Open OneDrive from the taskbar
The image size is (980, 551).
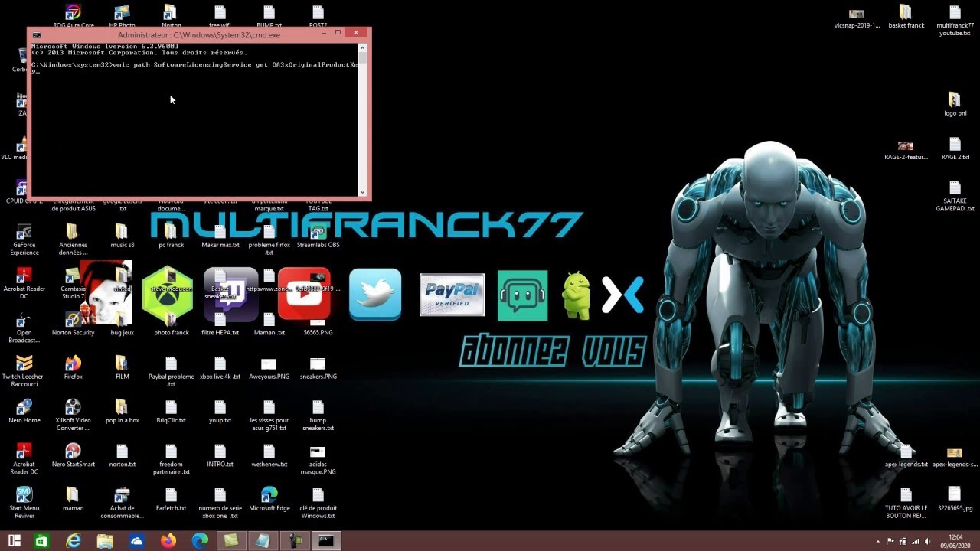pos(136,541)
